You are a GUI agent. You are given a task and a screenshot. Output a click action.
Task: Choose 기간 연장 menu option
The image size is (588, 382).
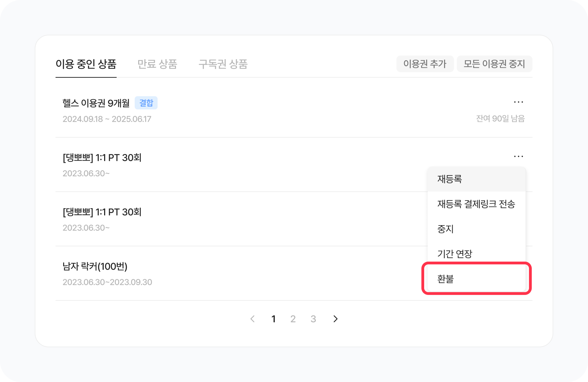pyautogui.click(x=455, y=254)
